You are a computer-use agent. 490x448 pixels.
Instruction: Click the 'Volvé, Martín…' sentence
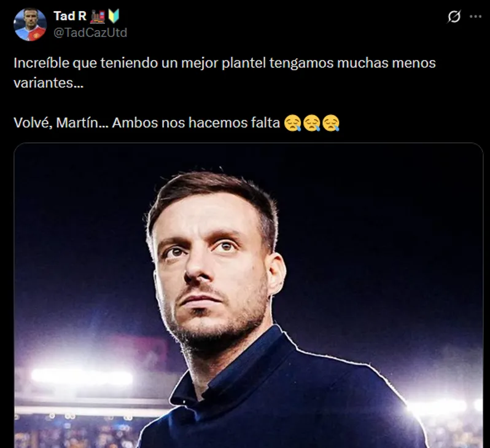pos(147,124)
